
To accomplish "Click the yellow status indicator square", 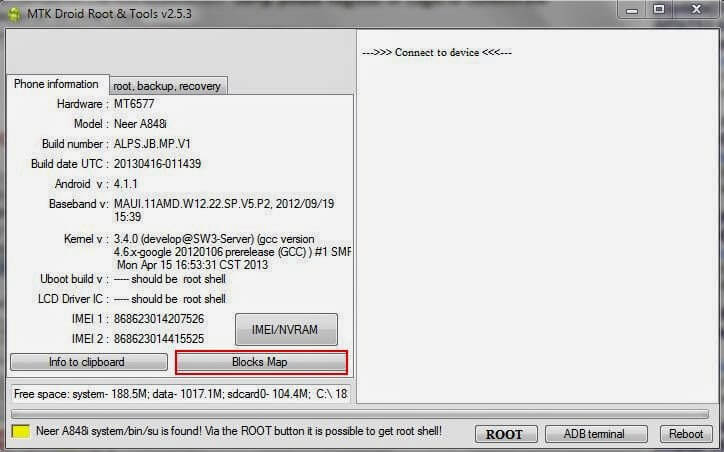I will pyautogui.click(x=20, y=433).
